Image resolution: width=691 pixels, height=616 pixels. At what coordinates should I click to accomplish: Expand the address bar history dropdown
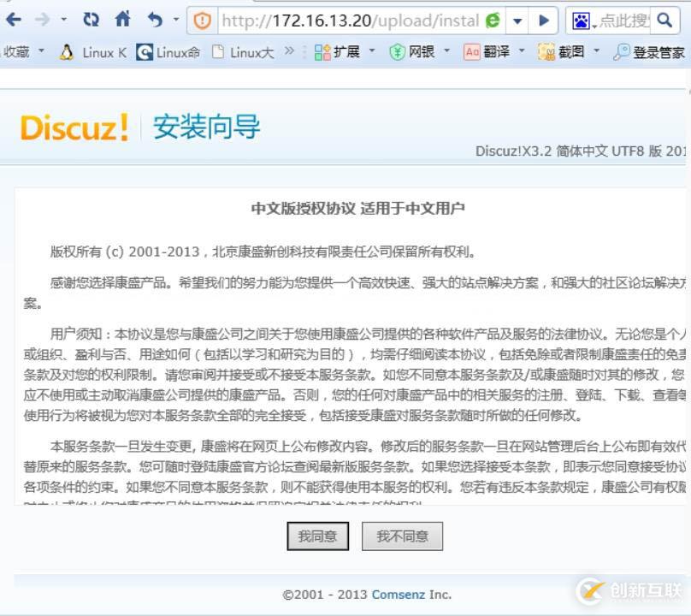coord(517,21)
